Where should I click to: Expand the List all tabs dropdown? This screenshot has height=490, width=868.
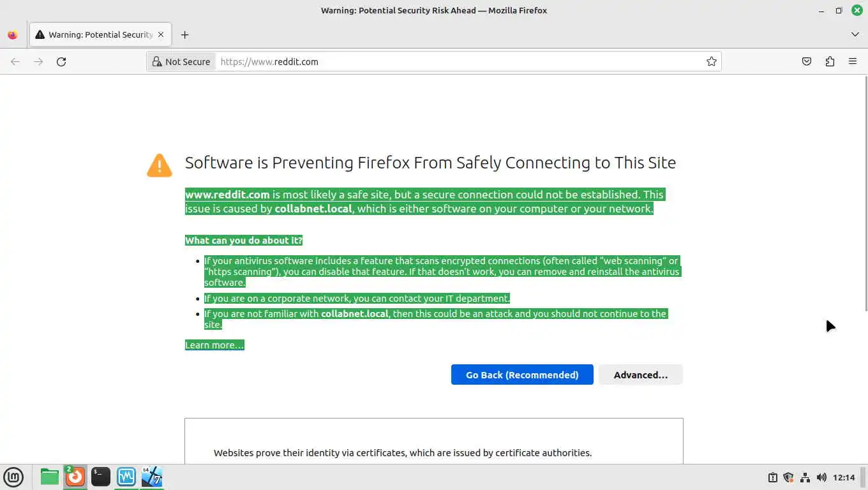(x=855, y=34)
